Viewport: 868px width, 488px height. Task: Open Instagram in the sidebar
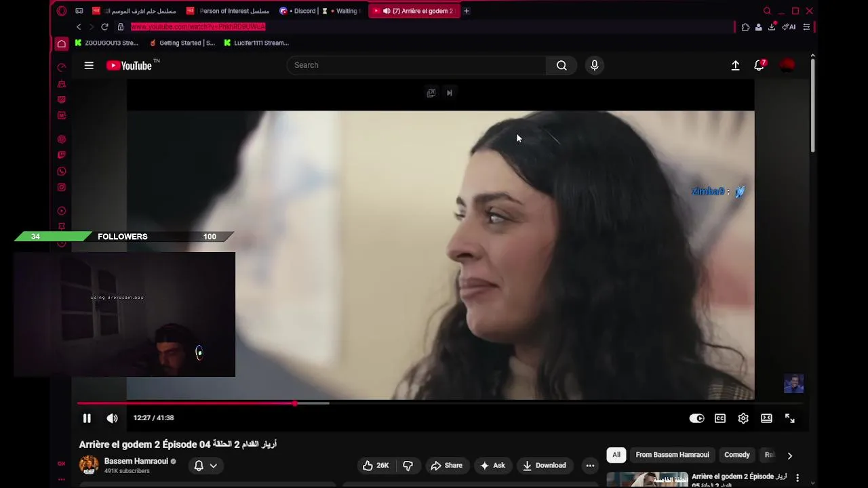pos(62,187)
